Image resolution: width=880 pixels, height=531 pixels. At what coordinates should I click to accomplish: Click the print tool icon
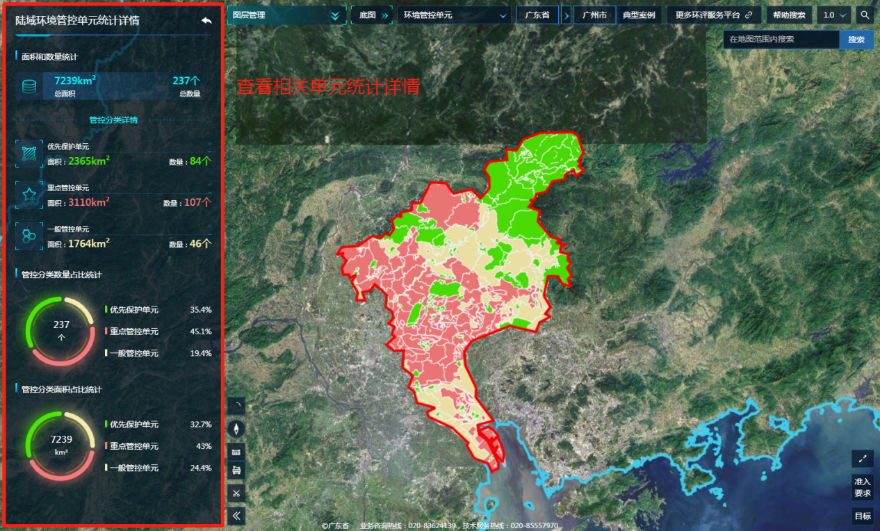(237, 471)
